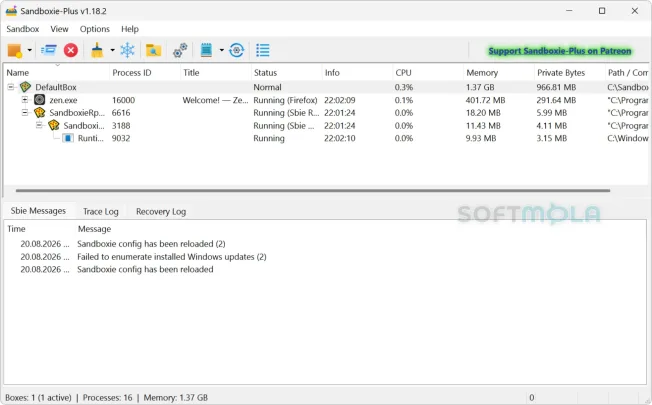Sort by Process ID column header
The height and width of the screenshot is (405, 652).
click(145, 73)
